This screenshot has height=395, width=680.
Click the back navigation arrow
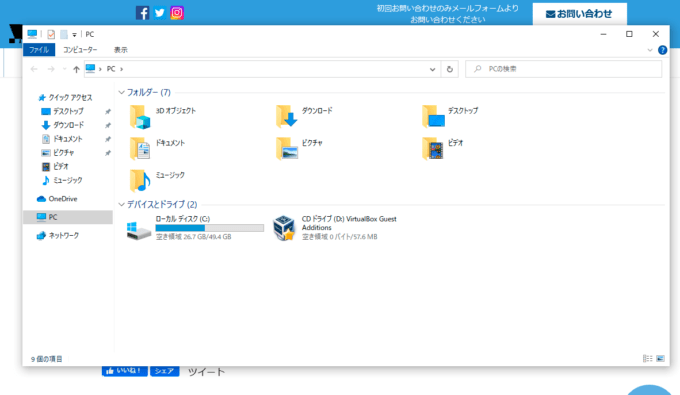(x=34, y=69)
